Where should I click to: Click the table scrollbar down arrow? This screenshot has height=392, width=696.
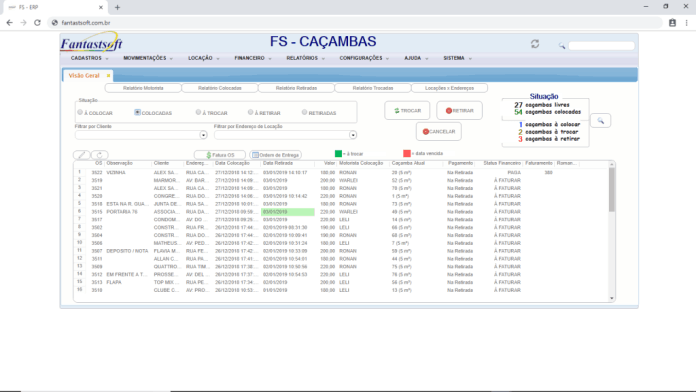click(612, 298)
